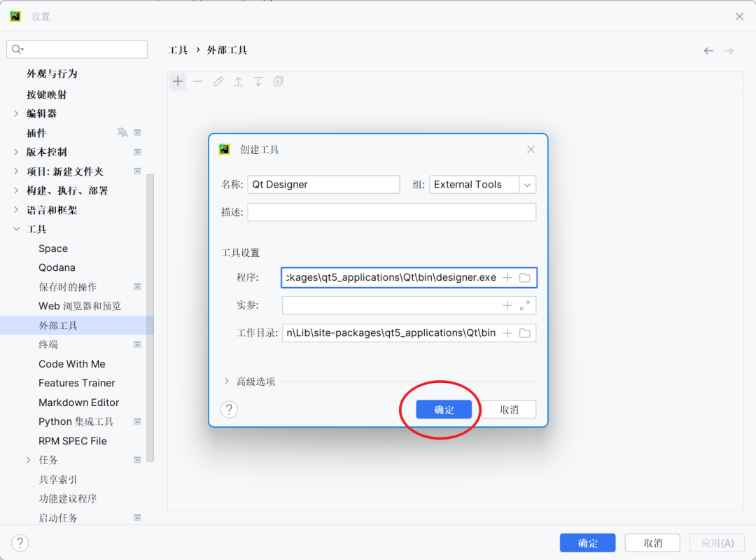Open Features Trainer settings
Viewport: 756px width, 560px height.
pyautogui.click(x=77, y=383)
